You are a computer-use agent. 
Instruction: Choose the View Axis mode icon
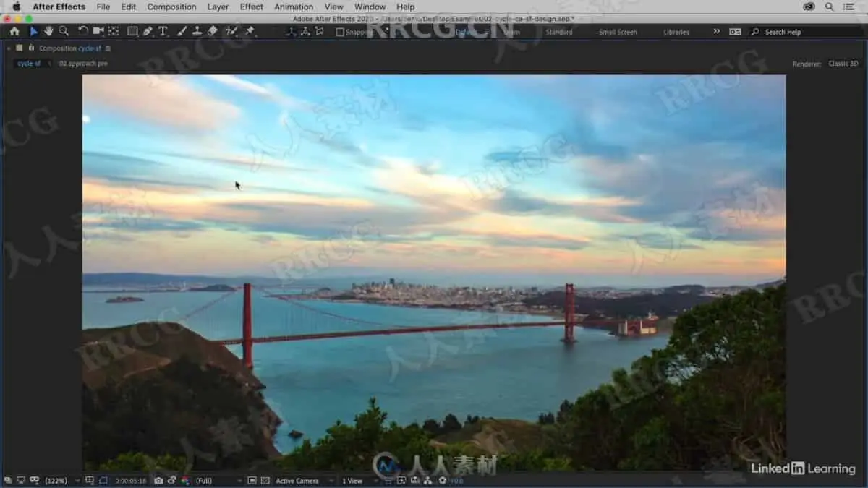[319, 31]
